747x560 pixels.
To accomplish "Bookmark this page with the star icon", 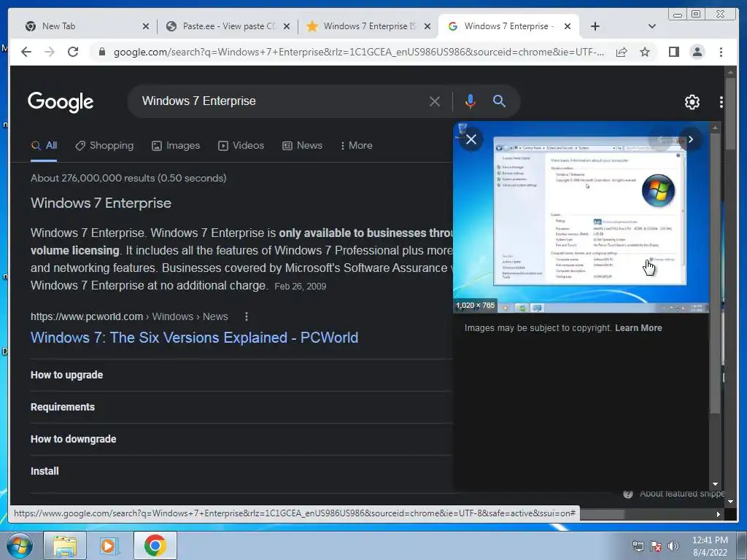I will [645, 52].
